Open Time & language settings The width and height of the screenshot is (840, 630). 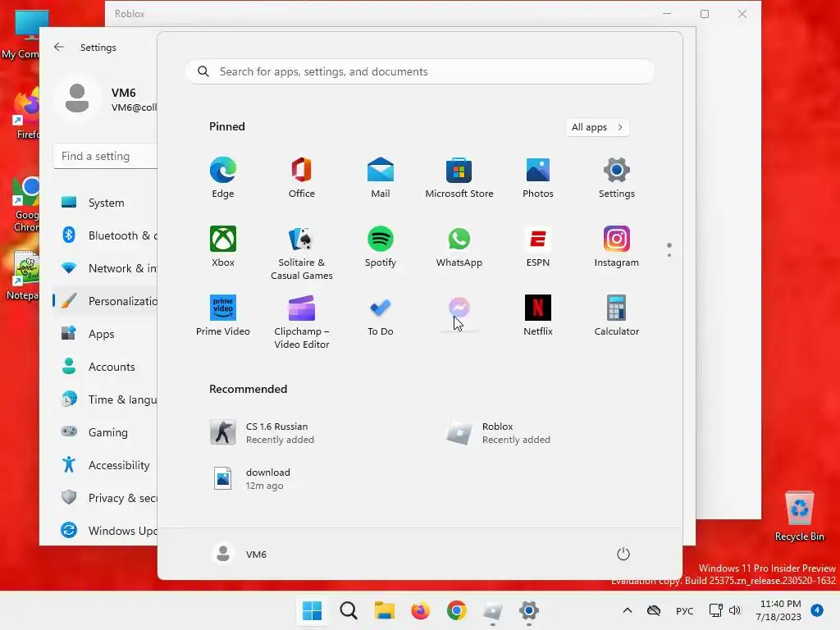tap(105, 399)
